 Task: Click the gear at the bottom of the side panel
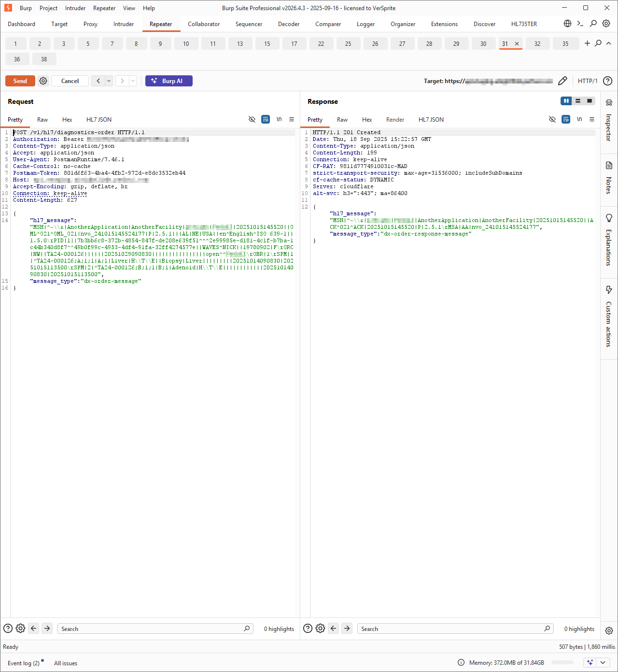(609, 630)
